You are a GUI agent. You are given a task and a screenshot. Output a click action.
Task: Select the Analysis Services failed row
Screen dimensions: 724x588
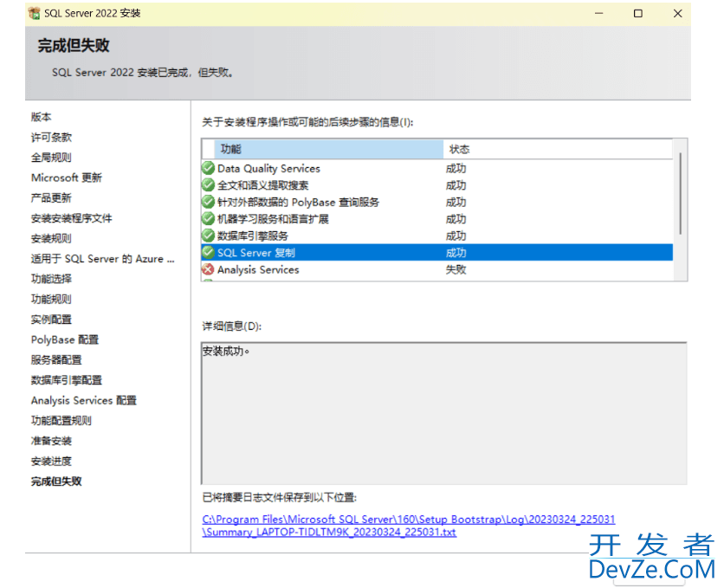[436, 269]
